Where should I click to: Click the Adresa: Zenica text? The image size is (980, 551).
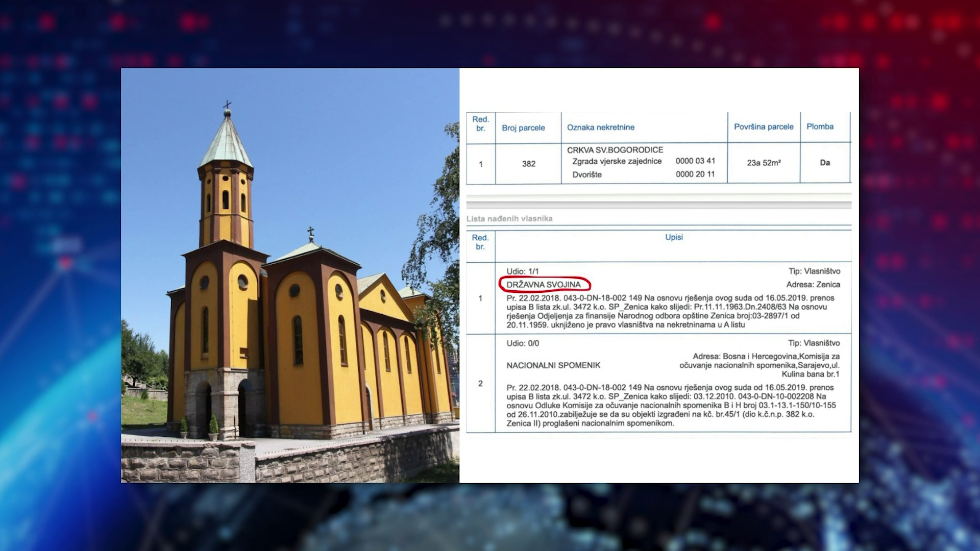pos(813,285)
